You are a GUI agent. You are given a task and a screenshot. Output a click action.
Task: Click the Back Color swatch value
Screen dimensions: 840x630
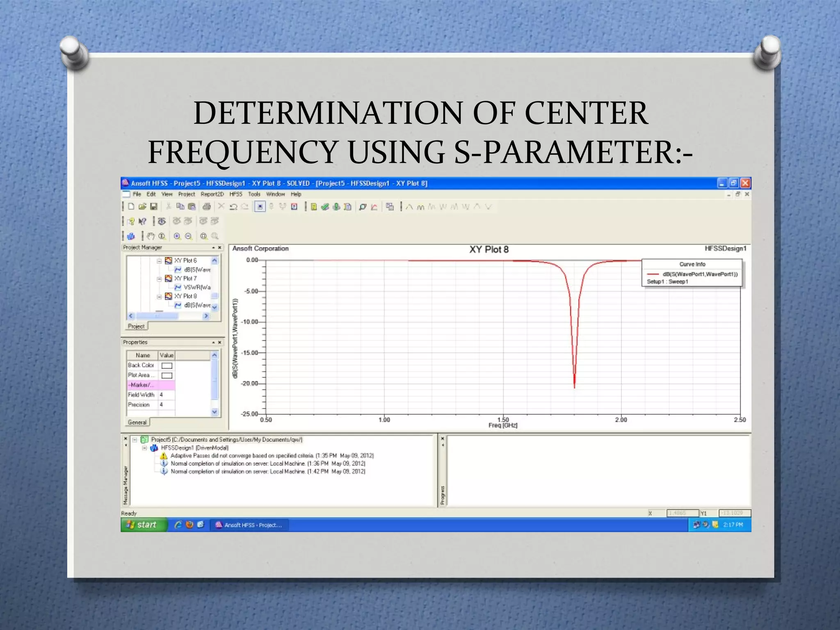pos(167,365)
